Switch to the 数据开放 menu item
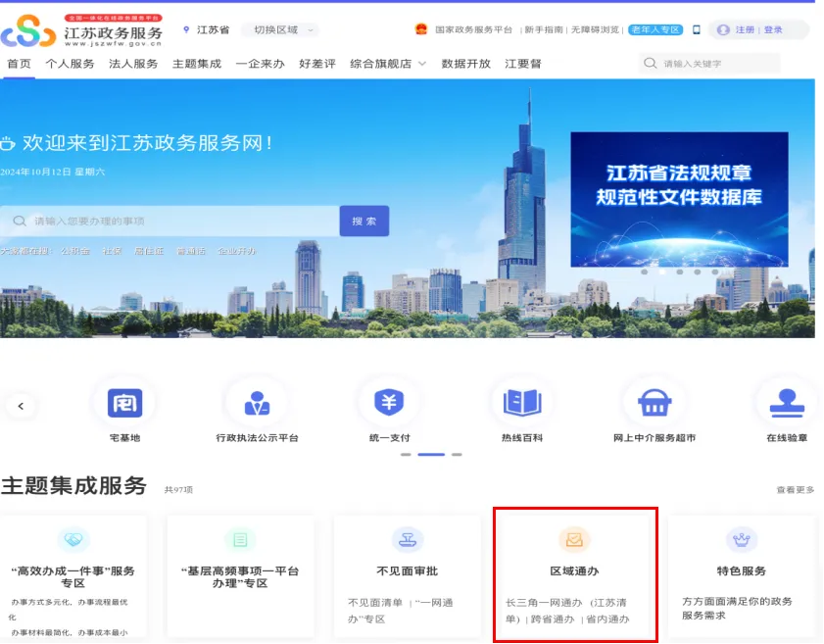Viewport: 824px width, 644px height. tap(465, 64)
